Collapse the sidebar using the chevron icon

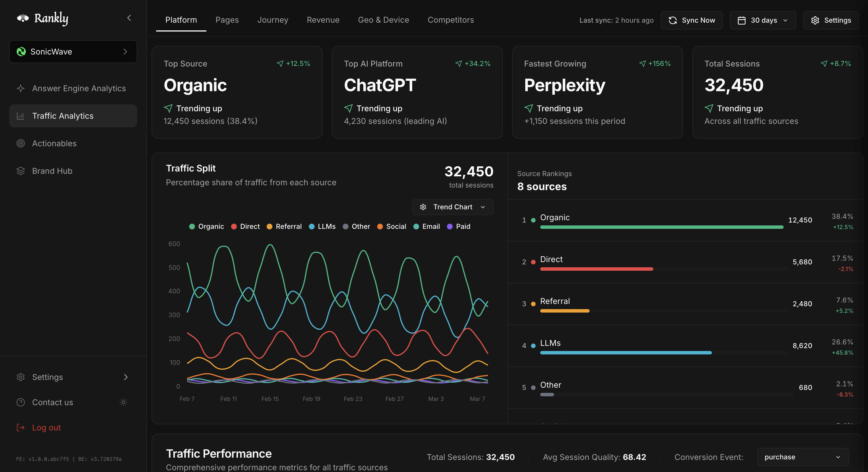(x=129, y=18)
